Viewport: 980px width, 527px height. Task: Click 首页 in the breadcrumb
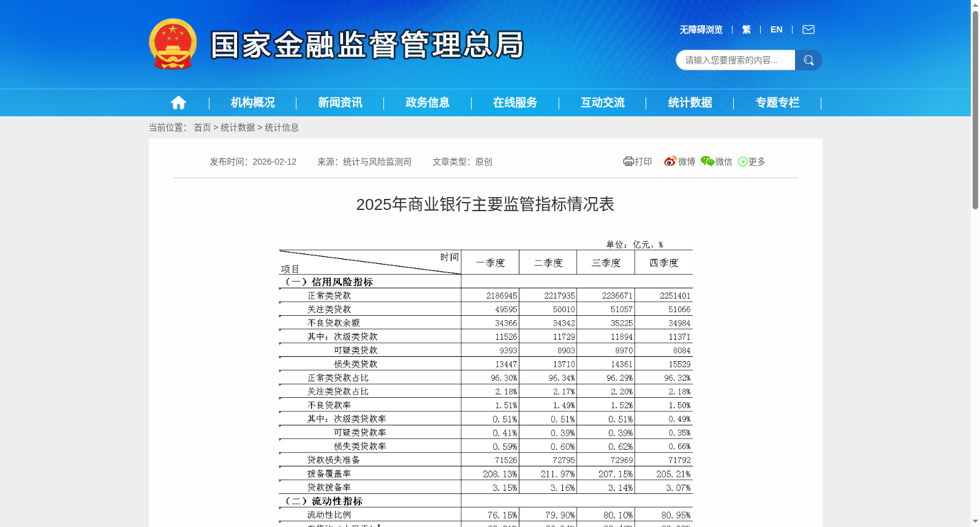tap(202, 127)
